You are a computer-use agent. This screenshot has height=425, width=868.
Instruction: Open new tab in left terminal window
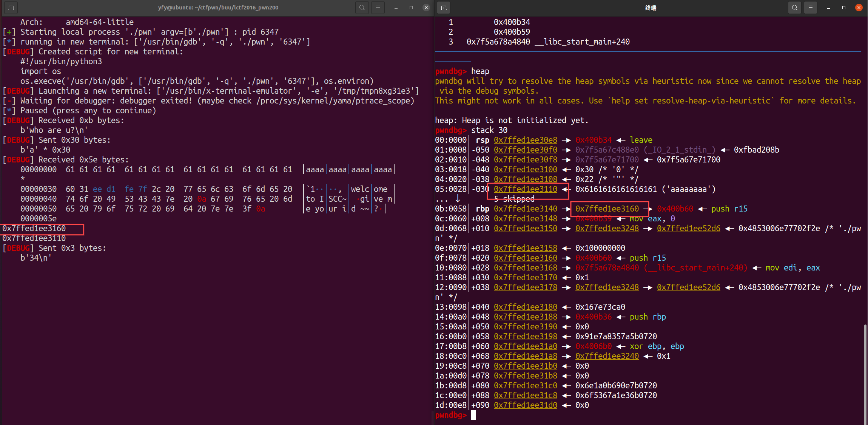click(x=11, y=8)
